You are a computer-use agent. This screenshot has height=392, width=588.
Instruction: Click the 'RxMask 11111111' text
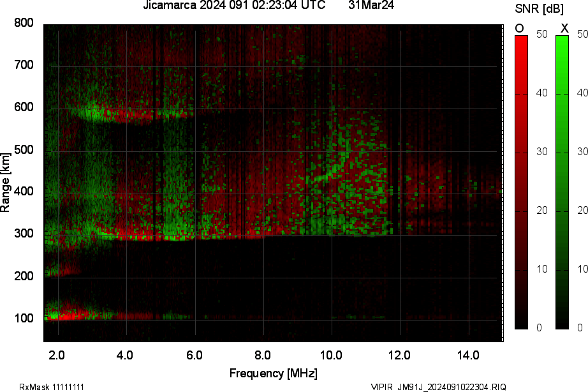pos(52,387)
